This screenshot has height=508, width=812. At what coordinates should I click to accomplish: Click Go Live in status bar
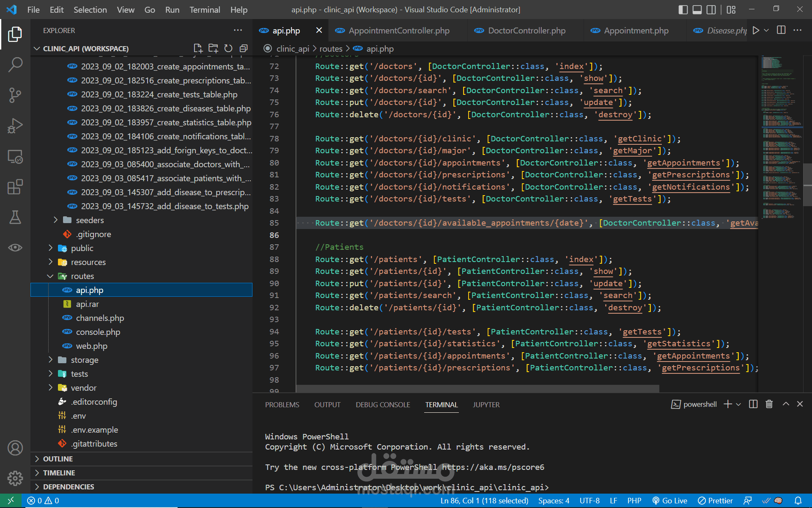coord(670,500)
